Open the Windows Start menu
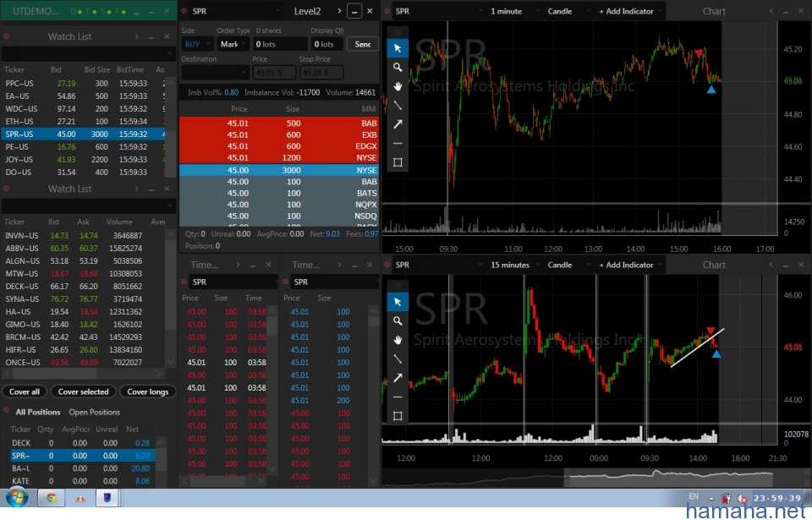The width and height of the screenshot is (812, 520). 17,498
